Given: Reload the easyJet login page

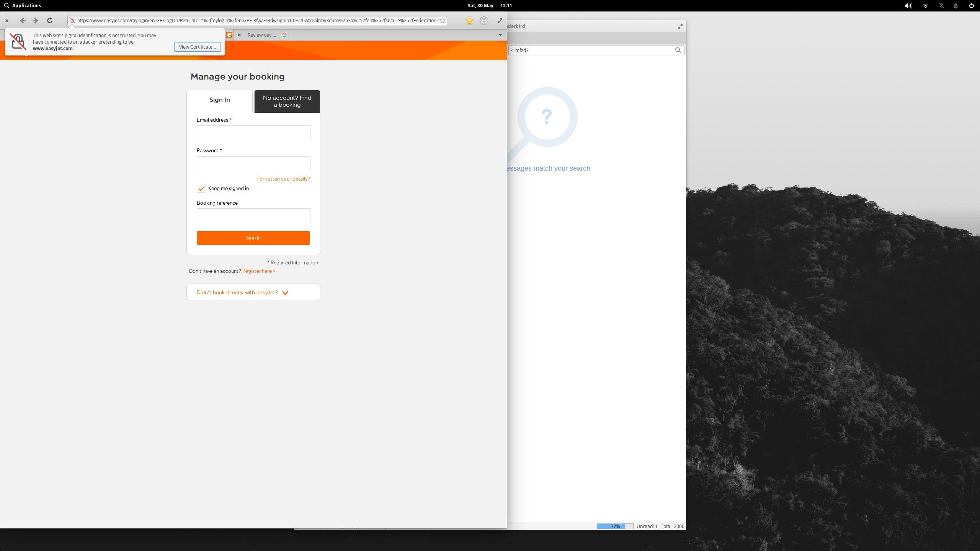Looking at the screenshot, I should 49,21.
